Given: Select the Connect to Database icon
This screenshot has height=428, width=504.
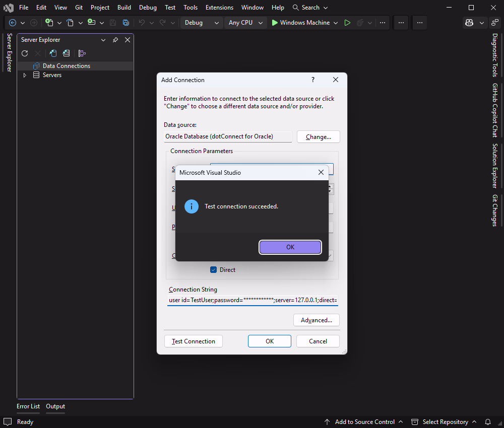Looking at the screenshot, I should pos(53,53).
